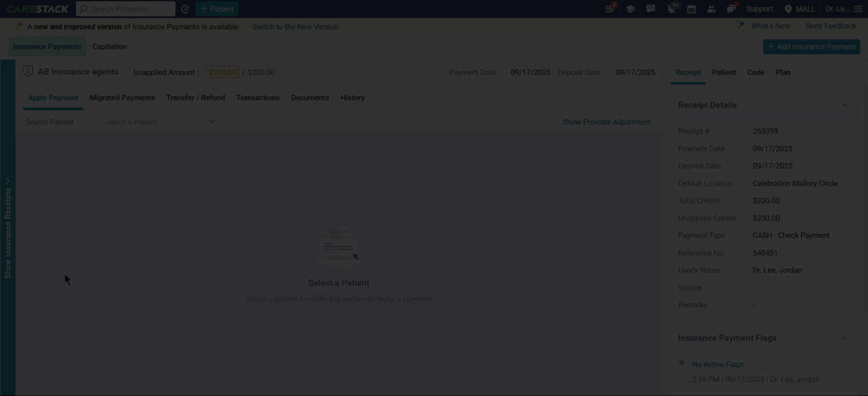Click Switch to the New Version link

295,27
